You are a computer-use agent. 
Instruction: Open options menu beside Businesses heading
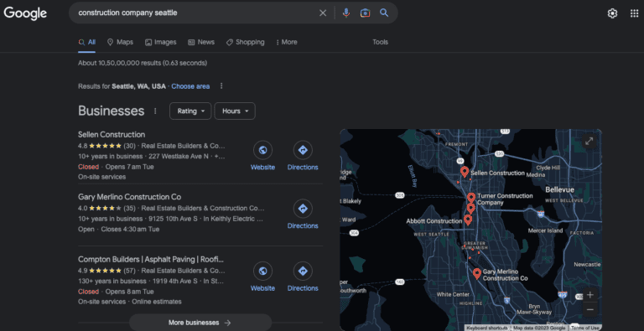coord(155,111)
